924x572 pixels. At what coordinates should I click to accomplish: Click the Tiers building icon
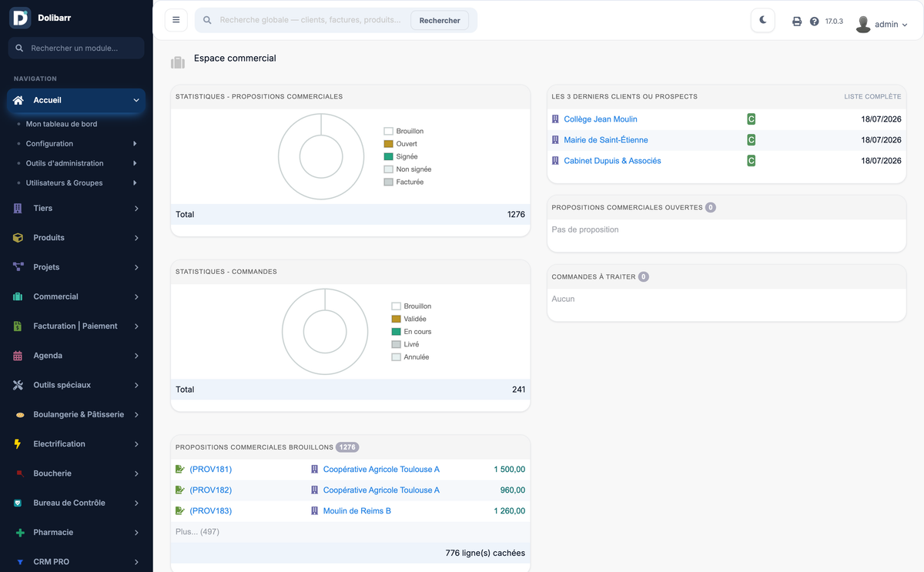coord(18,209)
